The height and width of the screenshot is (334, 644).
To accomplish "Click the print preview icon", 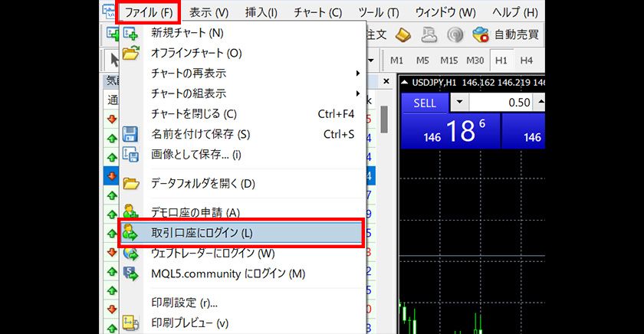I will 130,323.
